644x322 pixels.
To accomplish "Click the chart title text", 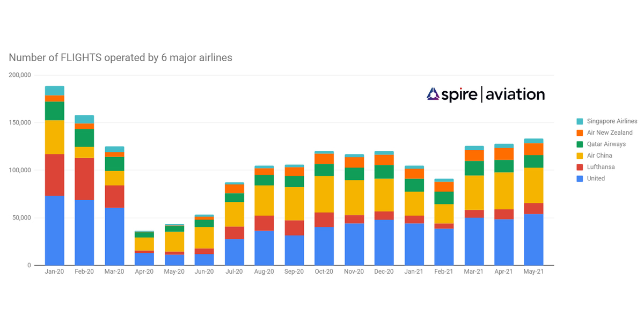I will [120, 57].
